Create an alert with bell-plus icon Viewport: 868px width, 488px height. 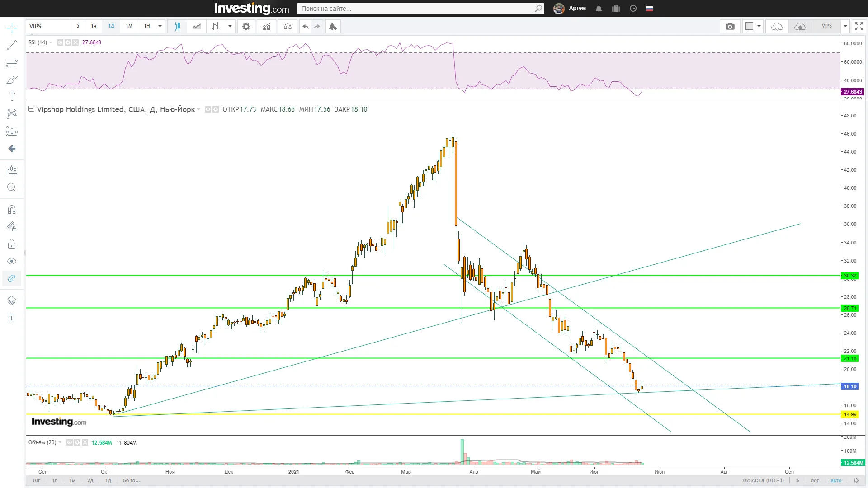tap(333, 26)
